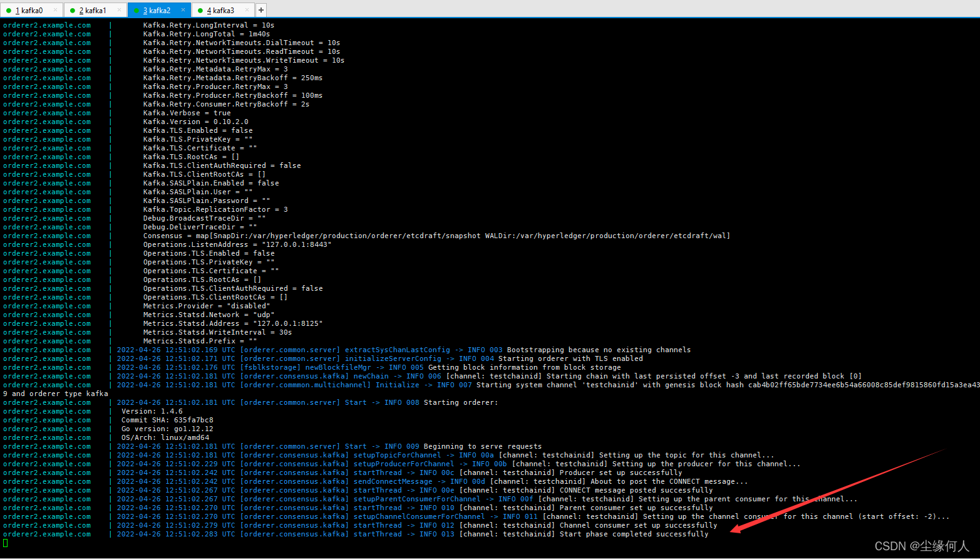Click 'Operations.TLS.ClientRootCAs = []' text
The image size is (980, 559).
pos(215,297)
